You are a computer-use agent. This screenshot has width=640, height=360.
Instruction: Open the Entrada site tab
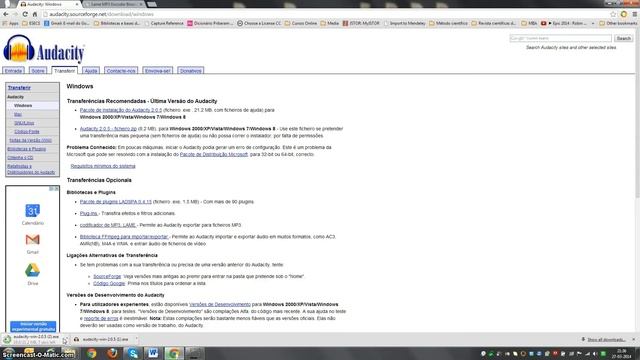[x=13, y=71]
